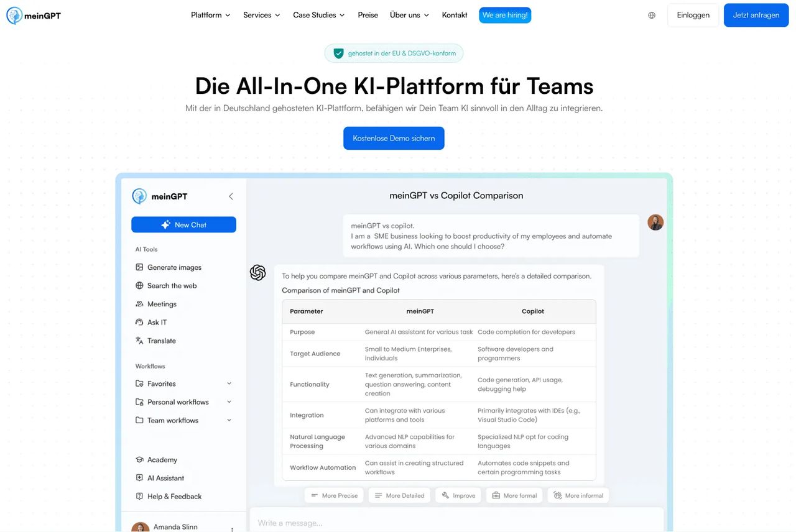
Task: Click the Search the web globe icon
Action: coord(139,286)
